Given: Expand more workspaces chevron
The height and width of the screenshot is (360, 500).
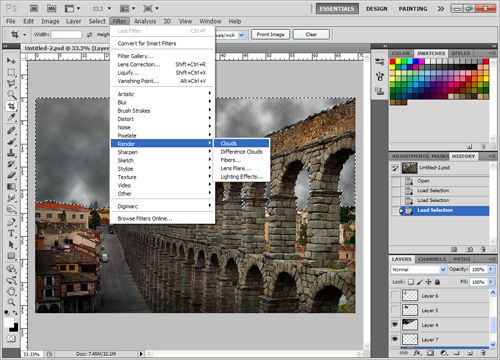Looking at the screenshot, I should click(x=441, y=9).
